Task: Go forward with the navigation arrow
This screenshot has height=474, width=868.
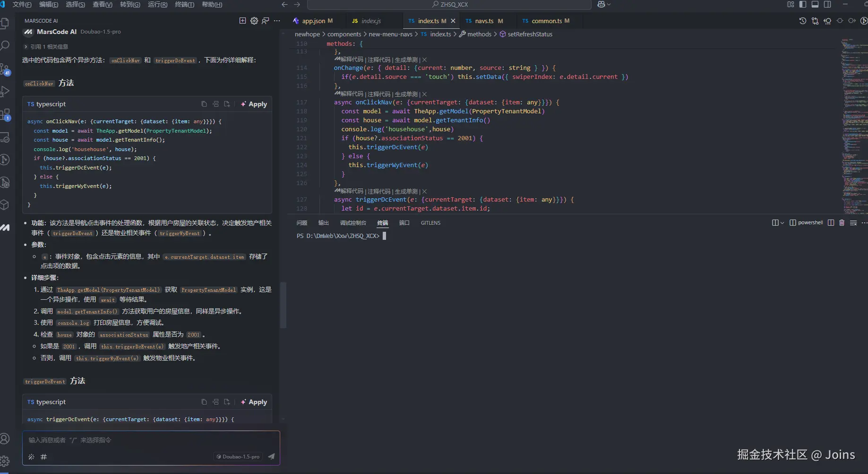Action: [297, 4]
